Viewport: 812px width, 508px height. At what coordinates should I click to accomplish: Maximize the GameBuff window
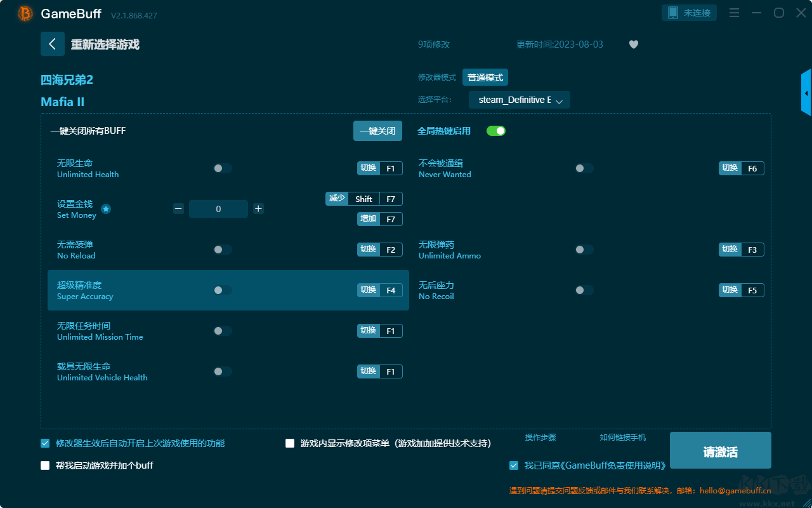(x=778, y=13)
